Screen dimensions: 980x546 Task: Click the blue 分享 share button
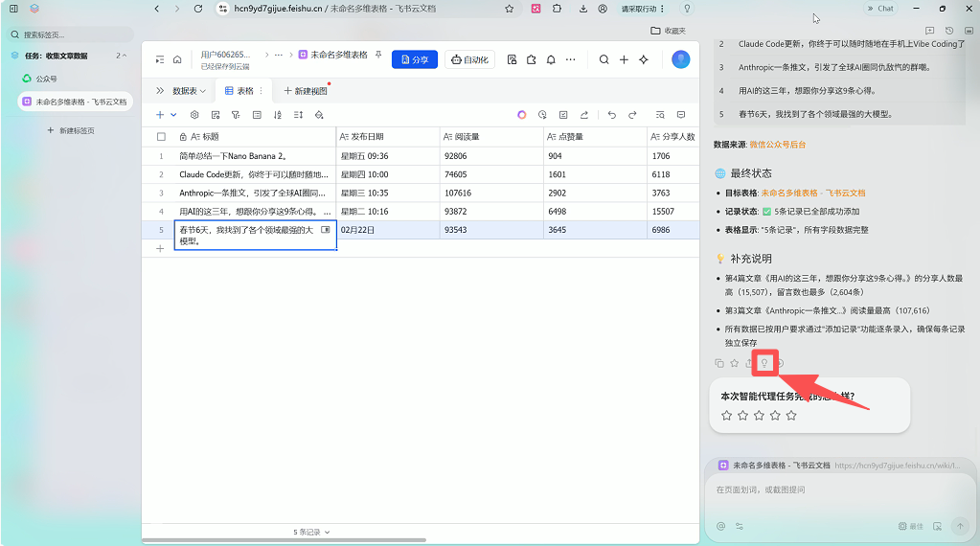415,59
